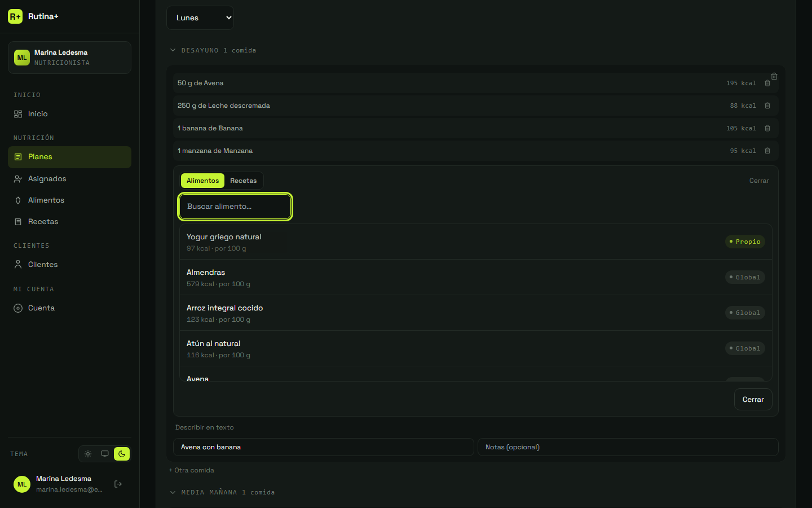The width and height of the screenshot is (812, 508).
Task: Click Global badge on Almendras row
Action: click(x=745, y=277)
